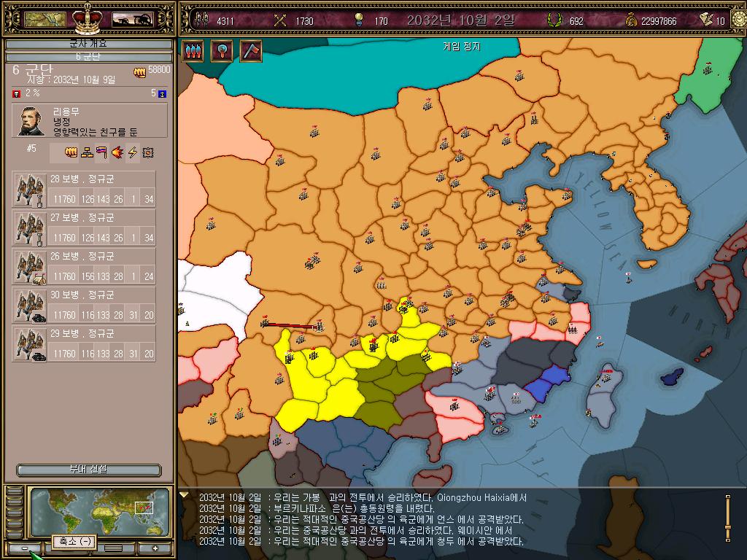747x560 pixels.
Task: Select the third map mode button
Action: pyautogui.click(x=15, y=513)
